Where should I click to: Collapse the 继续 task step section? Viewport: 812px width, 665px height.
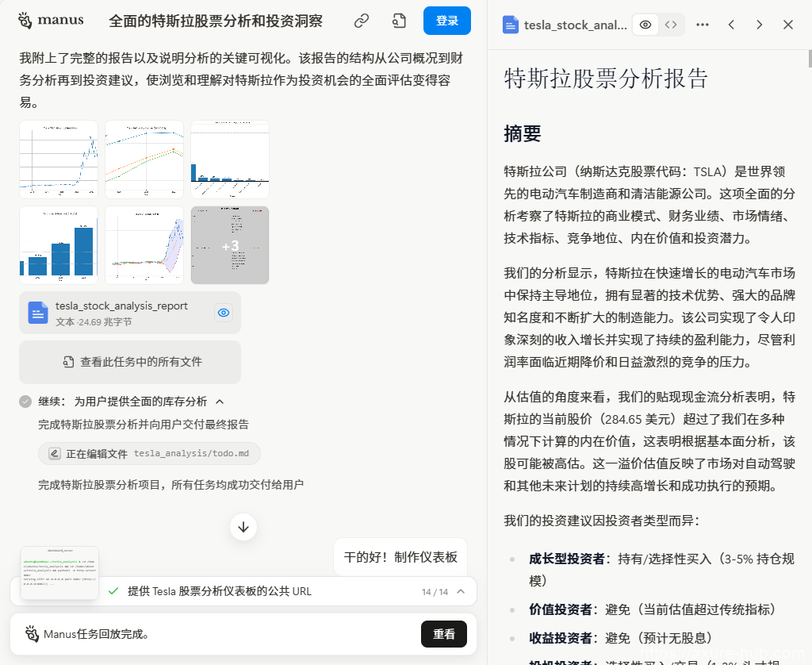click(220, 402)
